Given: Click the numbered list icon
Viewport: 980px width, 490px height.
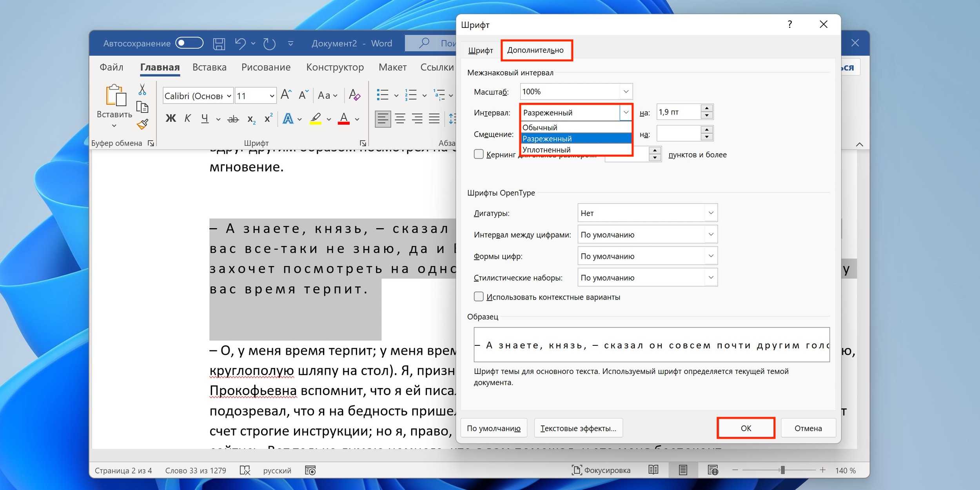Looking at the screenshot, I should [x=411, y=95].
